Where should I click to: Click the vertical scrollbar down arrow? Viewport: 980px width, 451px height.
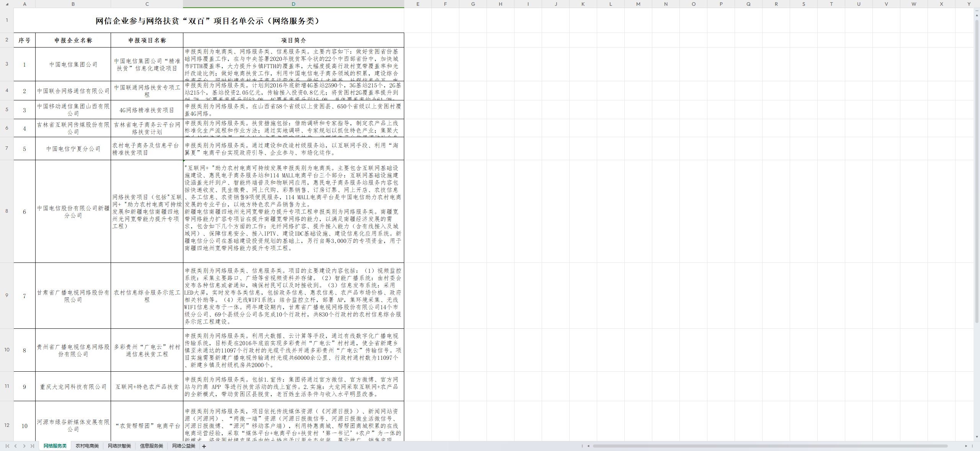976,437
